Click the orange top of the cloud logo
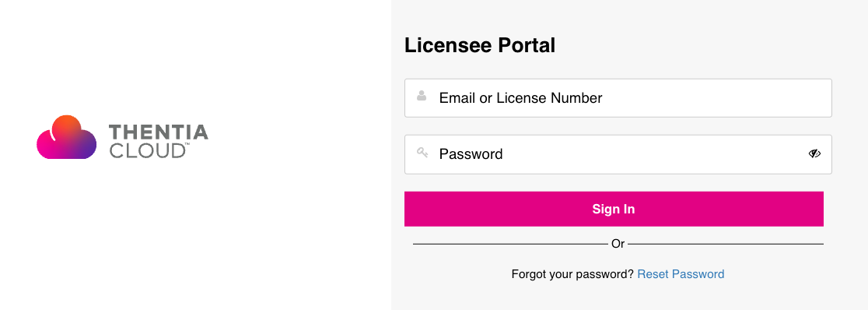 click(x=68, y=125)
